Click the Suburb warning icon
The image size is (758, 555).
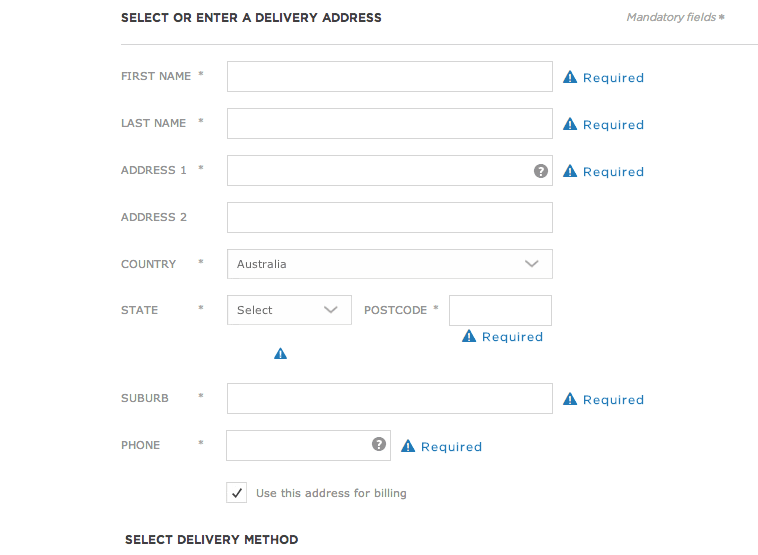coord(570,399)
